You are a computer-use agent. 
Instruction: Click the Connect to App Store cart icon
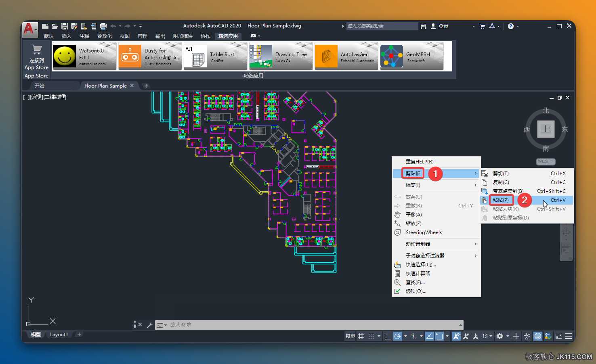tap(37, 50)
